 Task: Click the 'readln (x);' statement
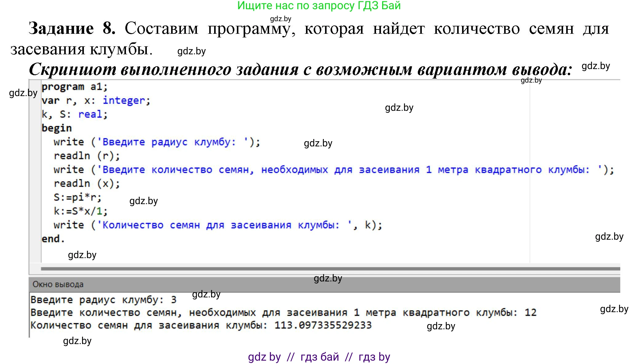87,184
